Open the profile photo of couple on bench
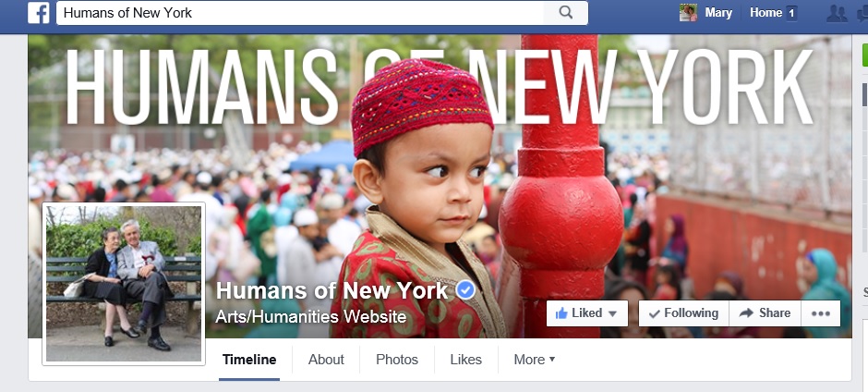This screenshot has height=392, width=868. coord(124,283)
